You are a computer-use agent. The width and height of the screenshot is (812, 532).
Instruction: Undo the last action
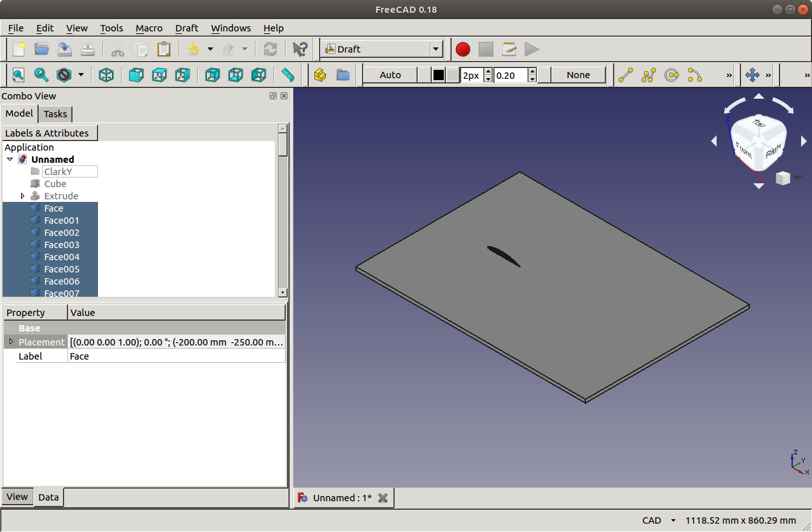[193, 49]
